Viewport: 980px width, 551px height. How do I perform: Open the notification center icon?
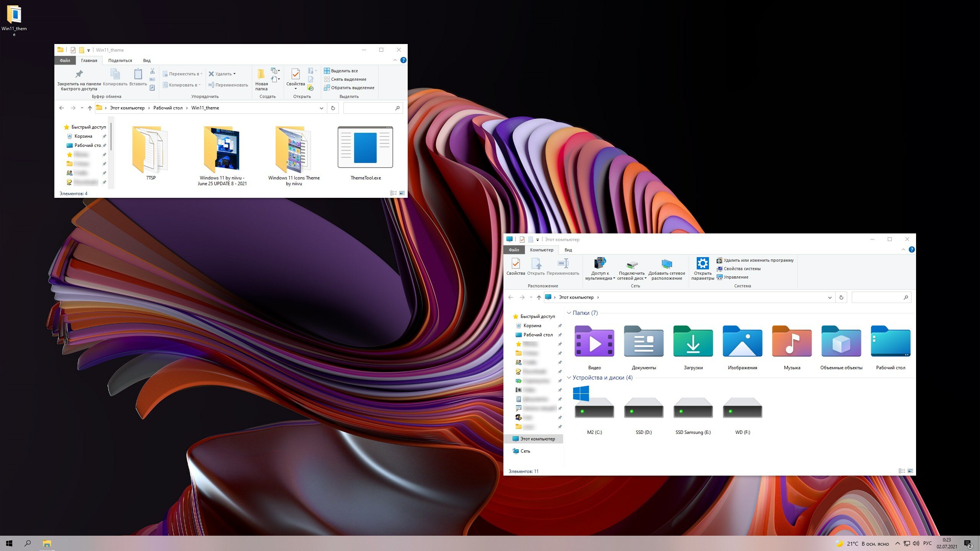point(969,544)
